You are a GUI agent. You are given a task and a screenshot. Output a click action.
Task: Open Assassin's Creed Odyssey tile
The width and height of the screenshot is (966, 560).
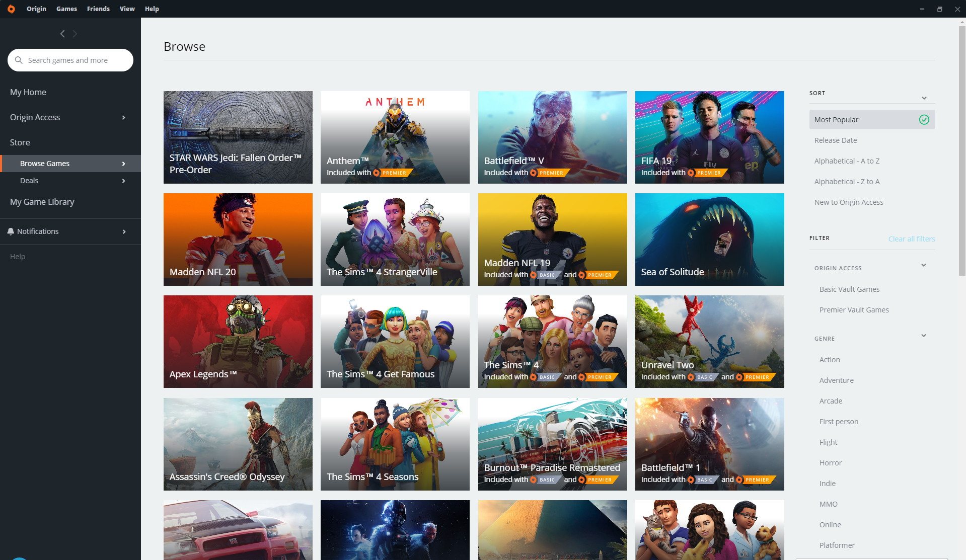[238, 444]
